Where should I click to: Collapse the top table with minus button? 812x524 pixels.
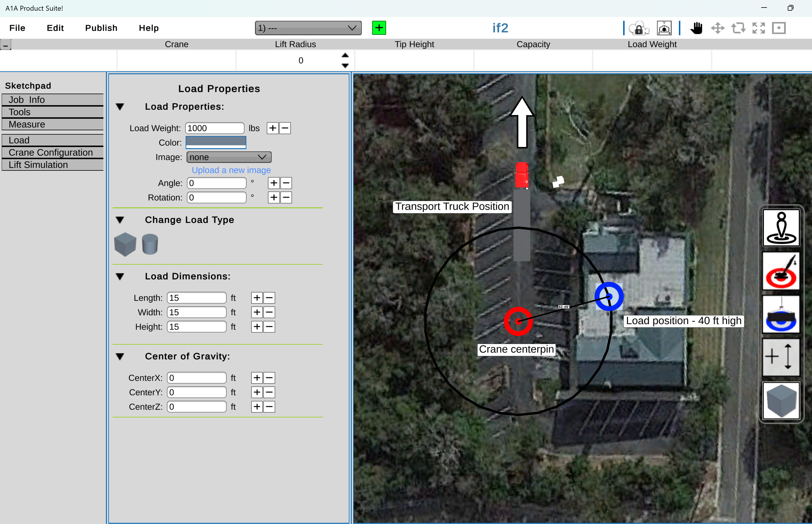(5, 45)
